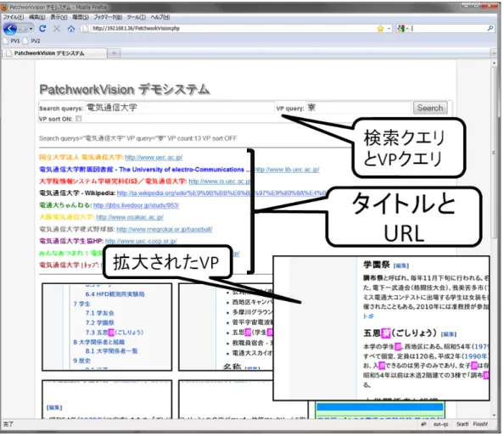This screenshot has width=504, height=436.
Task: Open link http://www.lib.uec.ac.jp/
Action: click(287, 170)
